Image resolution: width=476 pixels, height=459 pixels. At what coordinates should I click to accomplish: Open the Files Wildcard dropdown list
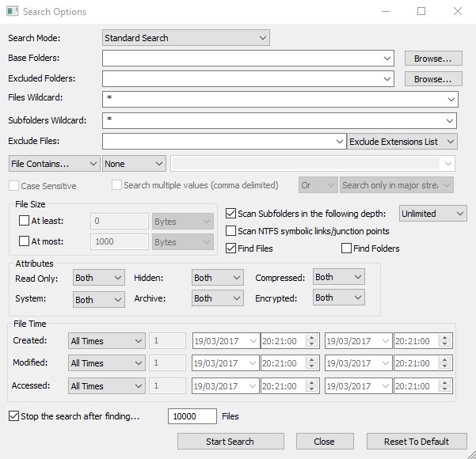click(451, 99)
